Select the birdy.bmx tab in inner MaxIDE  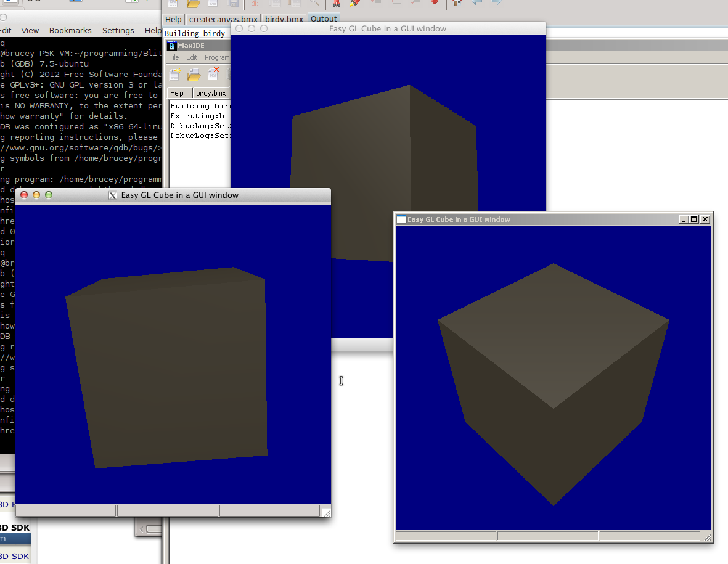(210, 93)
